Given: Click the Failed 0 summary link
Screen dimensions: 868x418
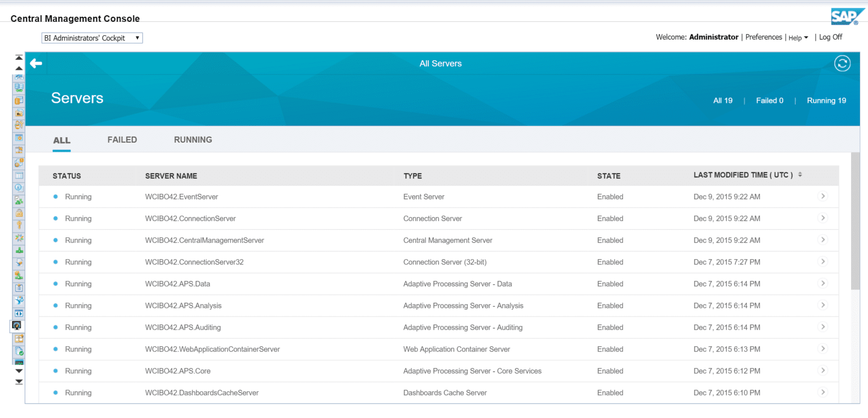Looking at the screenshot, I should (769, 101).
